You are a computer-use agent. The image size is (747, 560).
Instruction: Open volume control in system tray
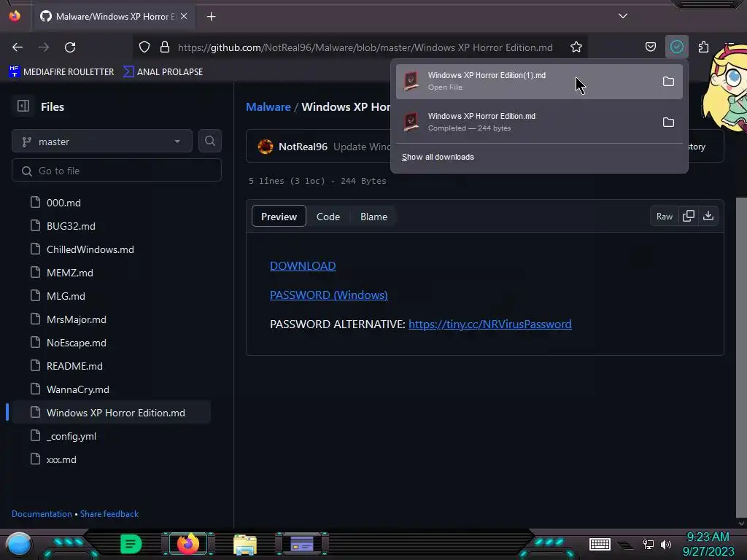tap(666, 544)
